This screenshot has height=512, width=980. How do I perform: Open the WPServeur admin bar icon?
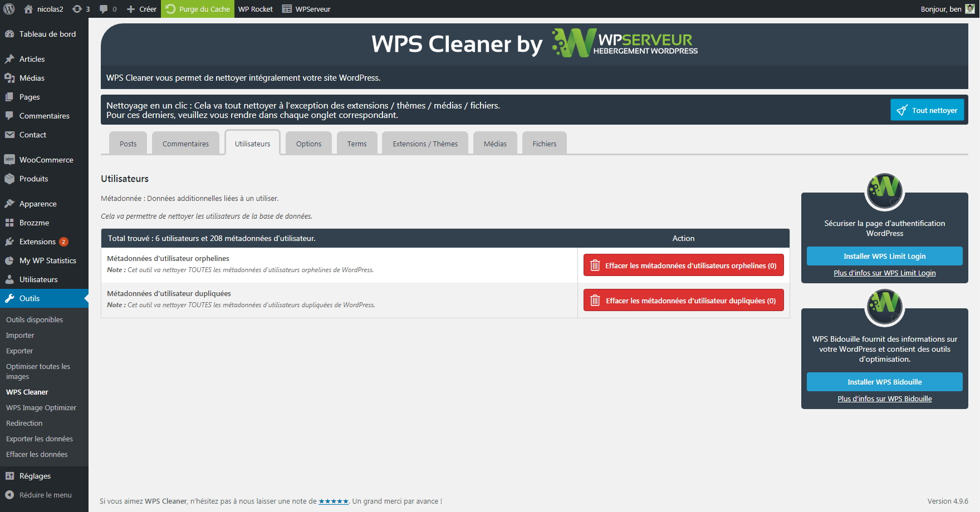287,9
